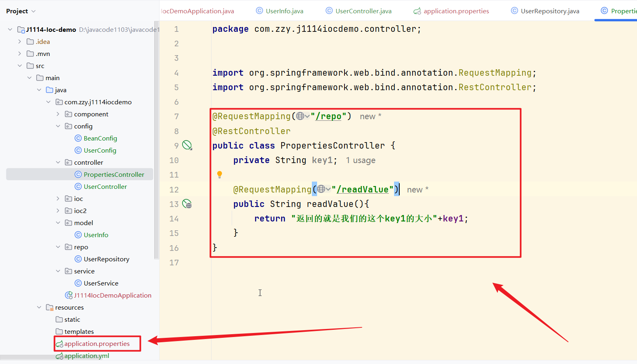
Task: Click RestController in the import statement
Action: tap(495, 87)
